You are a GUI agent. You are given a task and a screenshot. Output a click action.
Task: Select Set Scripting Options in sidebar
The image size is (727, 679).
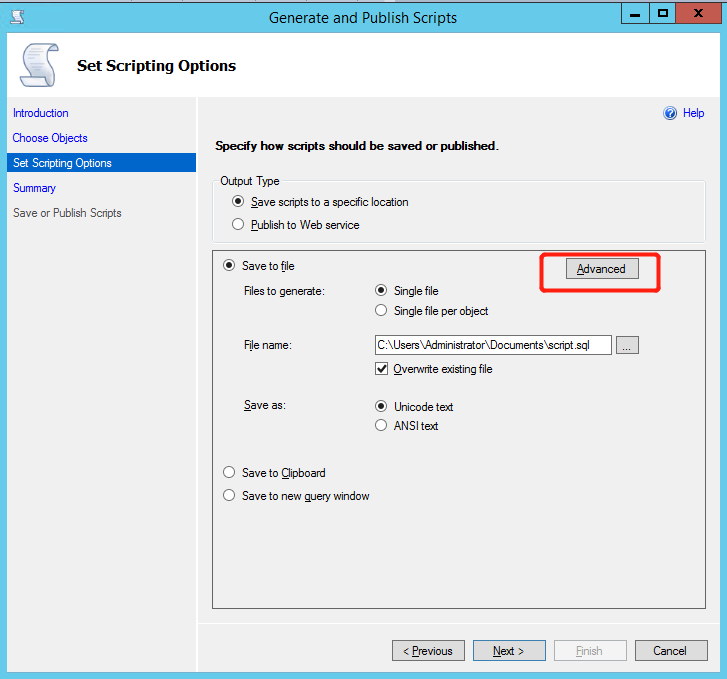tap(101, 163)
